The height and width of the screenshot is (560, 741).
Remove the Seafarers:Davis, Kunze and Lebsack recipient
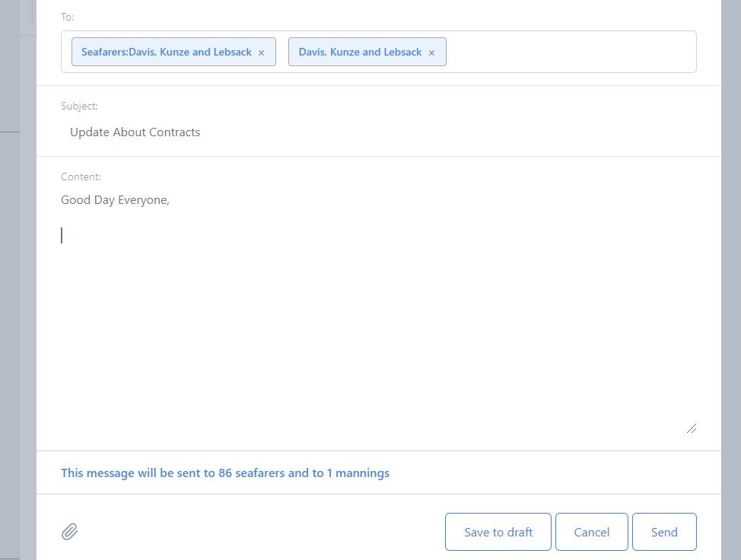click(x=262, y=53)
